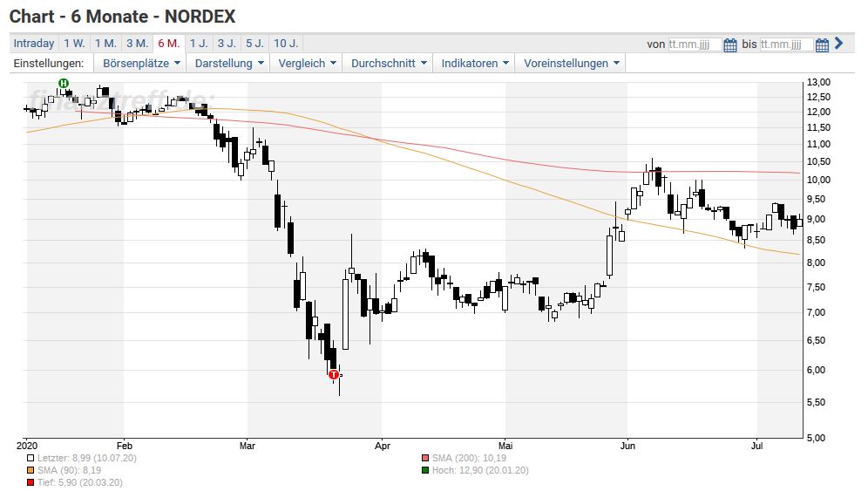Click the '2020' year axis label
The image size is (868, 498).
pyautogui.click(x=27, y=446)
